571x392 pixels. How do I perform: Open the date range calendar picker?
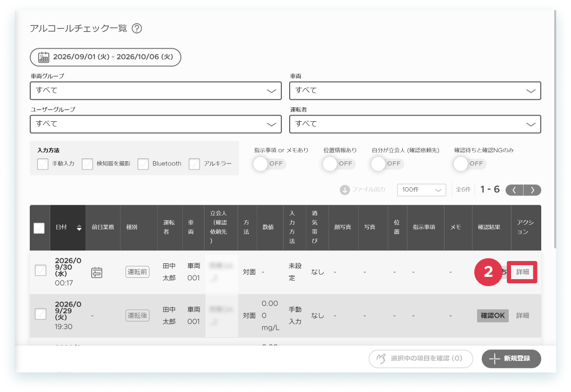[x=106, y=57]
